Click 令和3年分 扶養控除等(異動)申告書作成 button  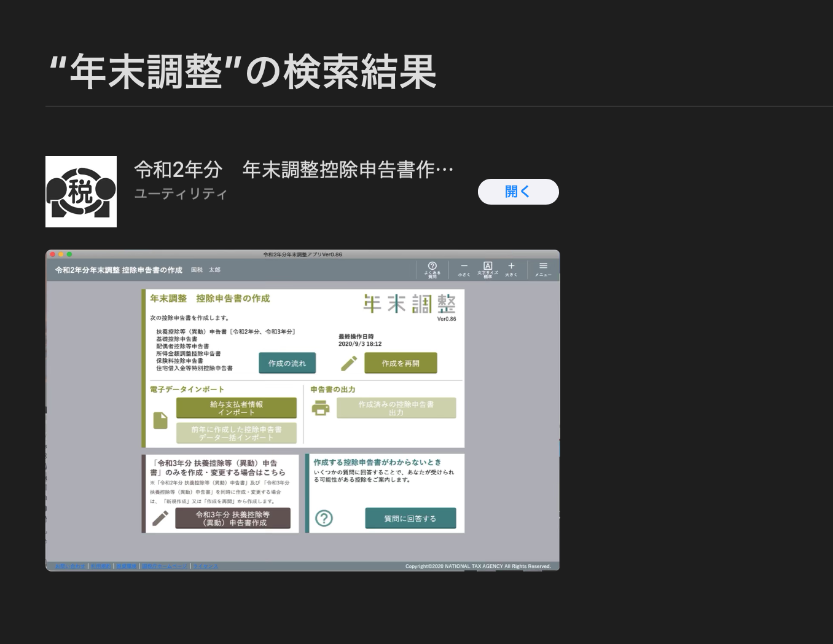(x=233, y=518)
